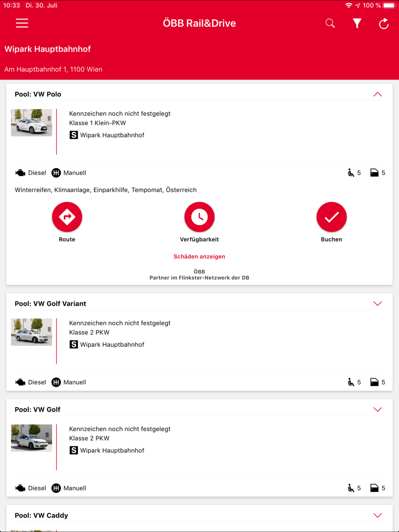Viewport: 399px width, 532px height.
Task: Click Schäden anzeigen link
Action: pyautogui.click(x=199, y=256)
